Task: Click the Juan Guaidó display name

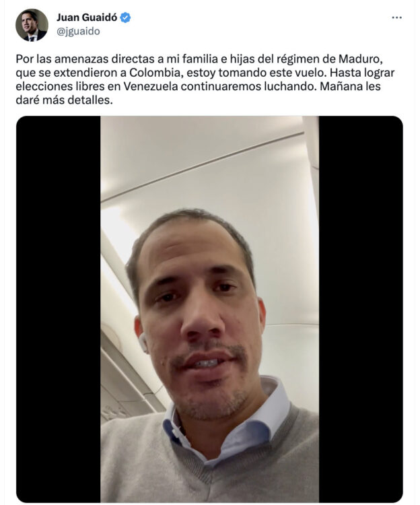Action: pos(87,18)
